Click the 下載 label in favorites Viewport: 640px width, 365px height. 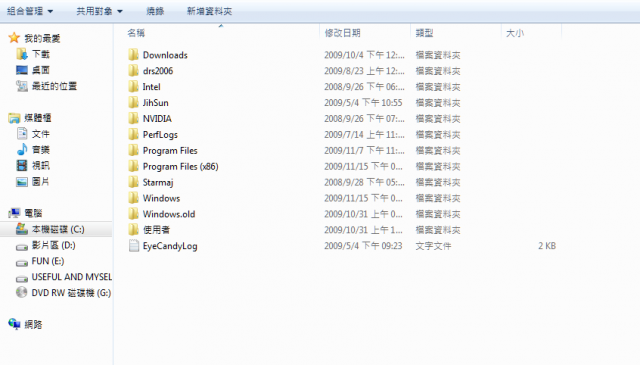click(41, 54)
